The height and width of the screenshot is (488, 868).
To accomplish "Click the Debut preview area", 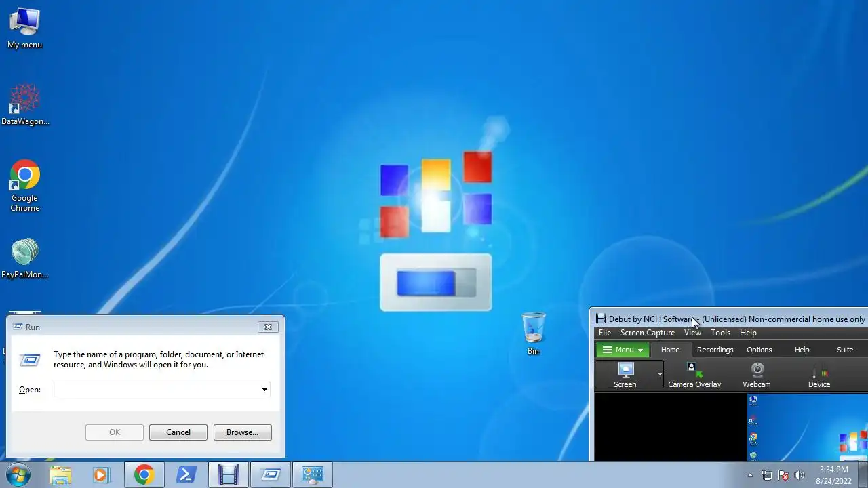I will [731, 427].
